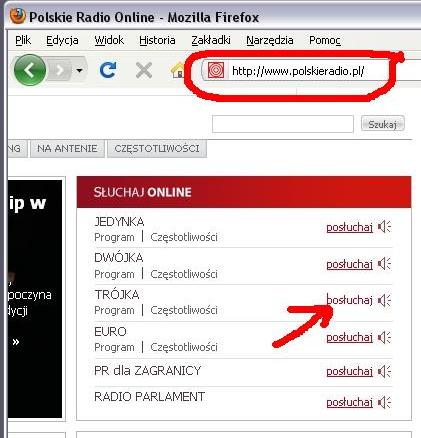Click the Forward navigation arrow
Screen dimensions: 421x438
click(x=60, y=70)
